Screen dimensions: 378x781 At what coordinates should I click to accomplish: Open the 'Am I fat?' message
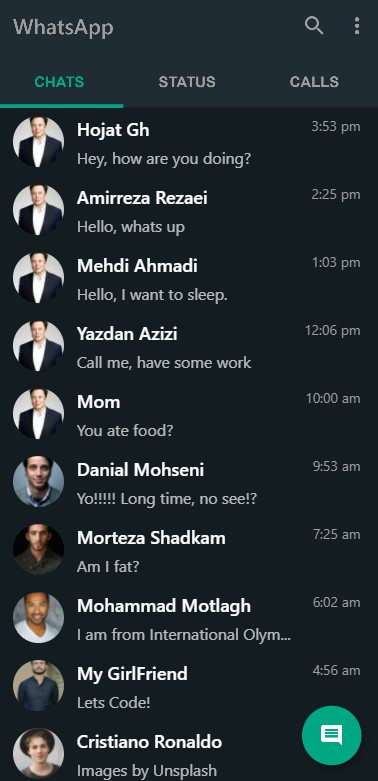(x=108, y=566)
